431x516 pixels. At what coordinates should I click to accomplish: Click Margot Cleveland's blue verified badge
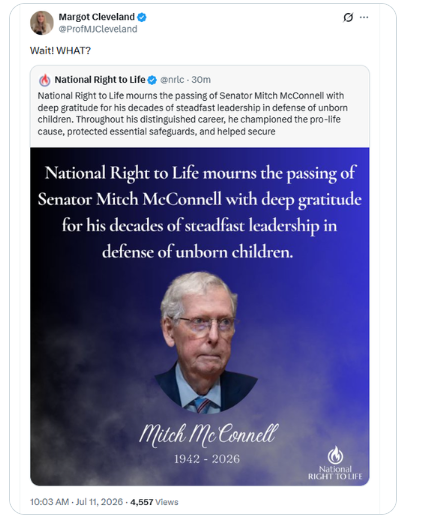(142, 17)
